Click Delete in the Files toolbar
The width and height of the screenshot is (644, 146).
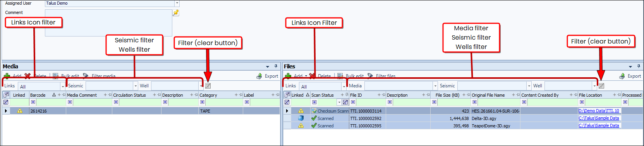point(320,76)
